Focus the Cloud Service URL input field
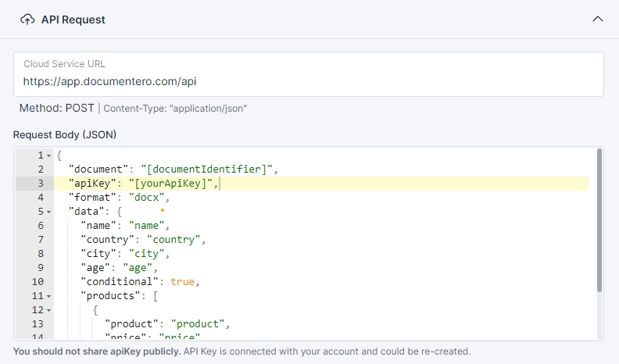Screen dimensions: 619x364 coord(309,80)
